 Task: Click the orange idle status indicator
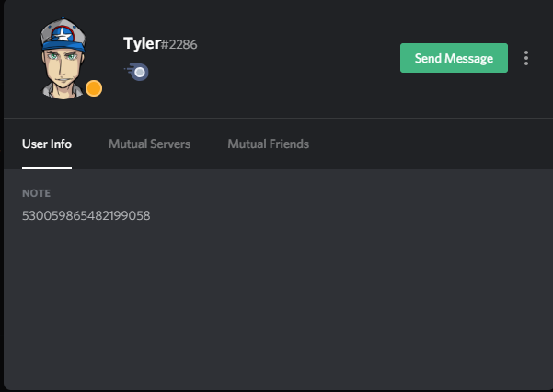pyautogui.click(x=94, y=88)
